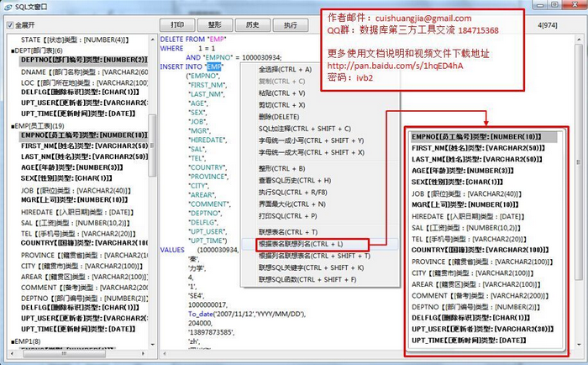Click the SQL窗口 app icon in title bar
Screen dimensions: 588x365
tap(7, 7)
